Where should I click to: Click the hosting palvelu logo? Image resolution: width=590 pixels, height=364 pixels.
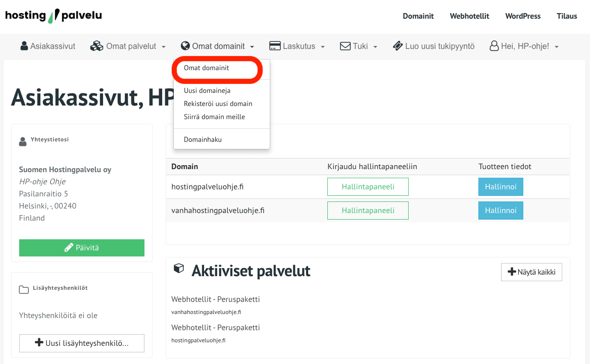pos(53,16)
